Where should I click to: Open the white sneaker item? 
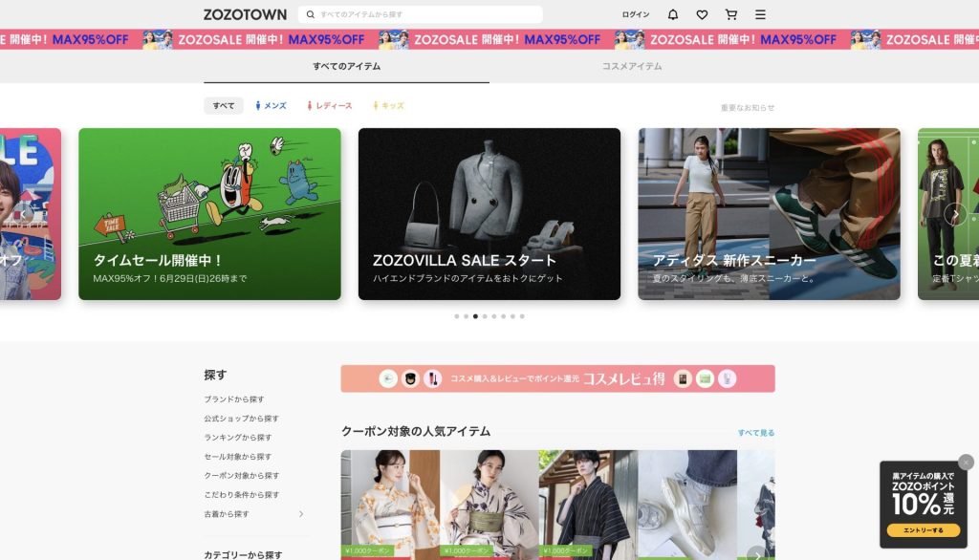(687, 505)
